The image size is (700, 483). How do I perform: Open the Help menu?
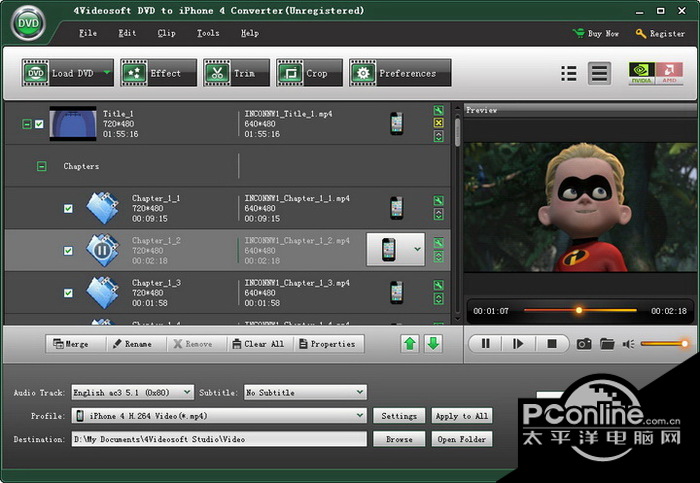(x=250, y=33)
